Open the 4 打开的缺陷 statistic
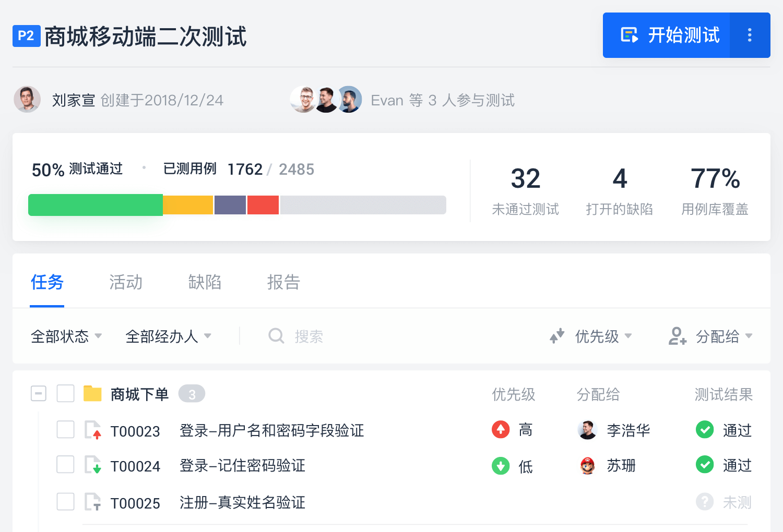 tap(620, 191)
